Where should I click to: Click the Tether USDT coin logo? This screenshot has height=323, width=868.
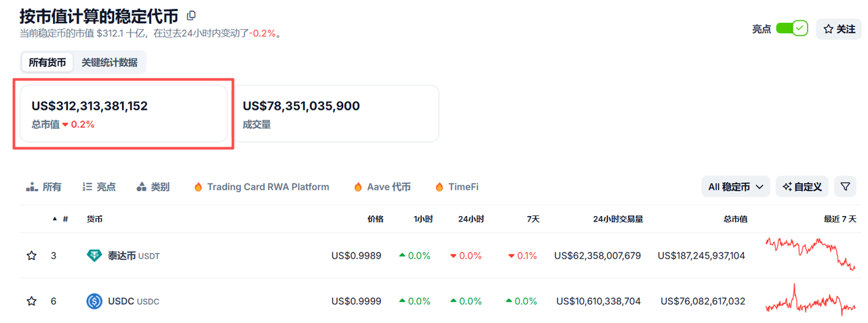click(94, 255)
